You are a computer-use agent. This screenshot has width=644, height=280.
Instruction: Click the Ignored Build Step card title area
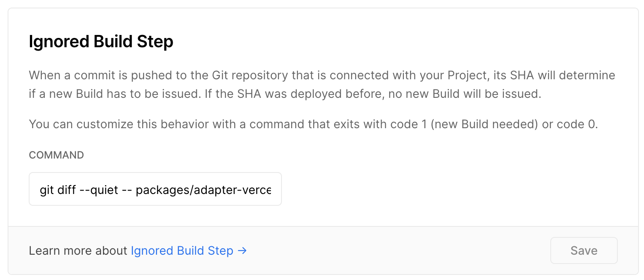tap(101, 41)
